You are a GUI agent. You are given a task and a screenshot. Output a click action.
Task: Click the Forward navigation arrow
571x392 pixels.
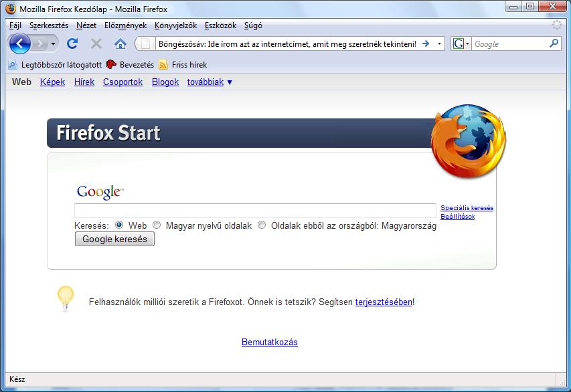[39, 44]
